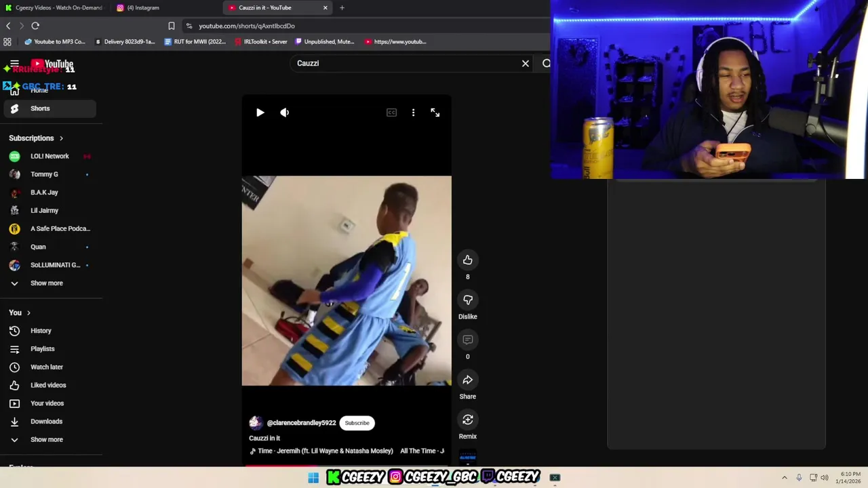The height and width of the screenshot is (488, 868).
Task: Expand the Subscriptions section arrow
Action: tap(61, 138)
